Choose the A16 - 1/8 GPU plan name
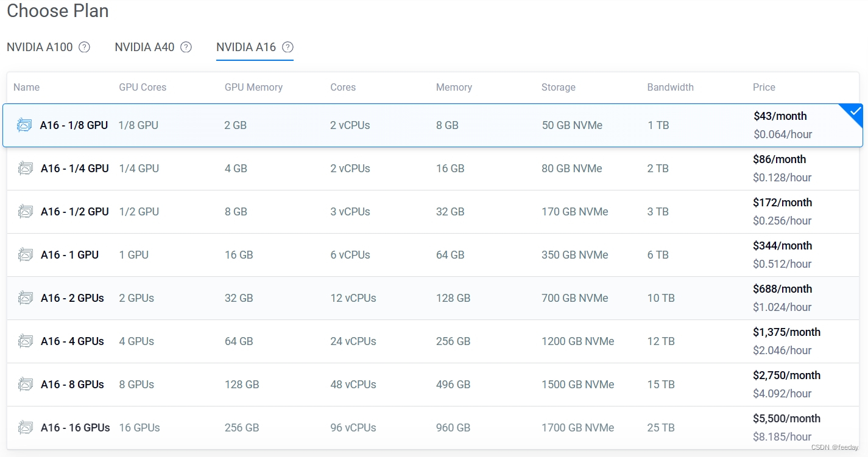Viewport: 868px width, 457px height. point(74,125)
